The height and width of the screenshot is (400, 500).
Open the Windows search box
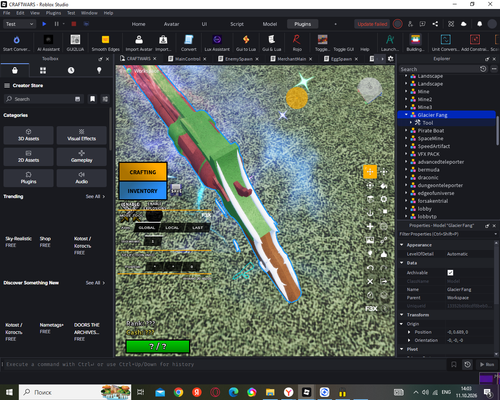click(75, 392)
